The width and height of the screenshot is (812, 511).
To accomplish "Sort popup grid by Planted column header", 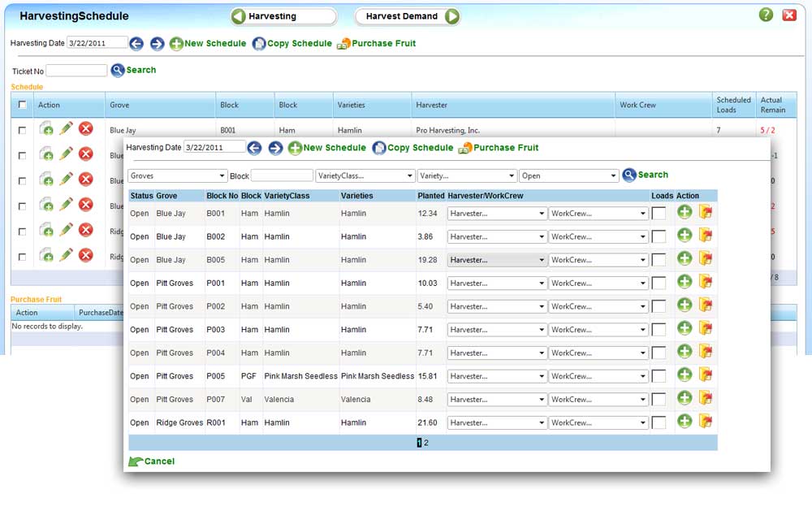I will tap(431, 196).
